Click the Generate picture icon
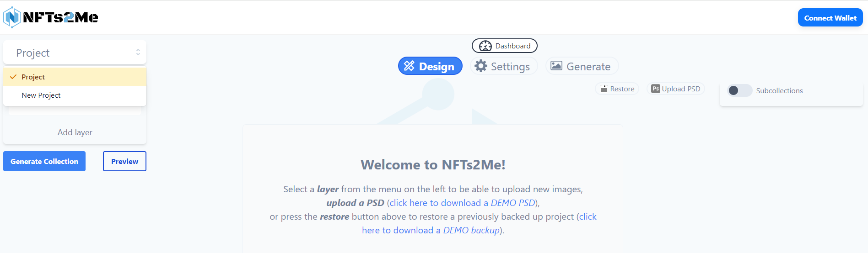This screenshot has width=868, height=253. [x=556, y=66]
